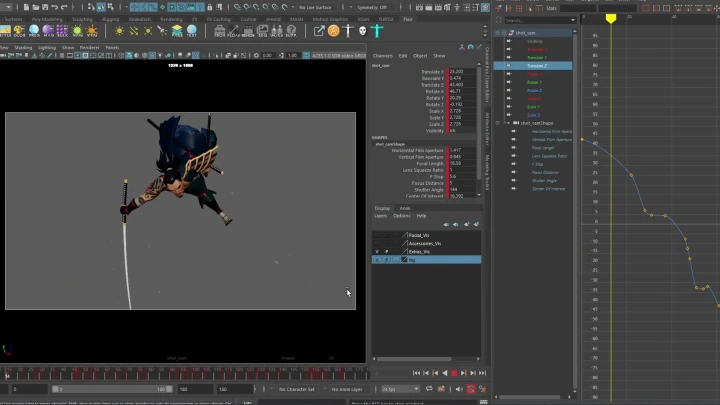Click the Open Scene folder icon
The height and width of the screenshot is (405, 720).
coord(35,7)
